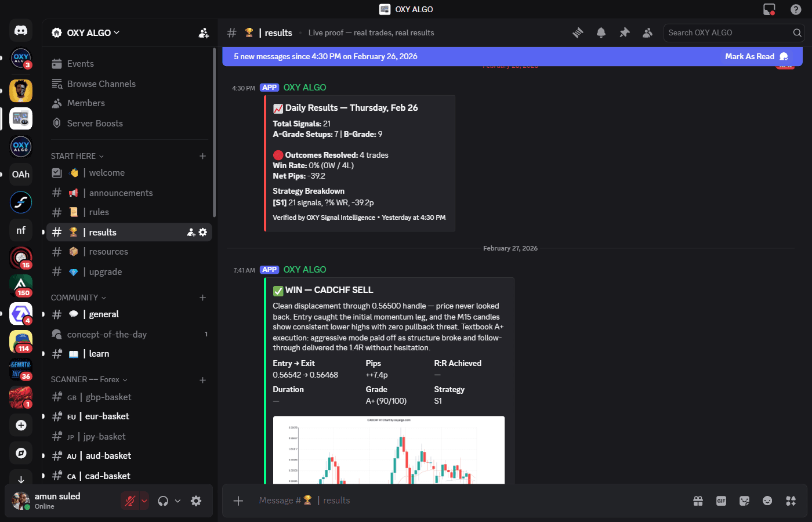Toggle deafen with the headphones icon
812x522 pixels.
tap(164, 500)
